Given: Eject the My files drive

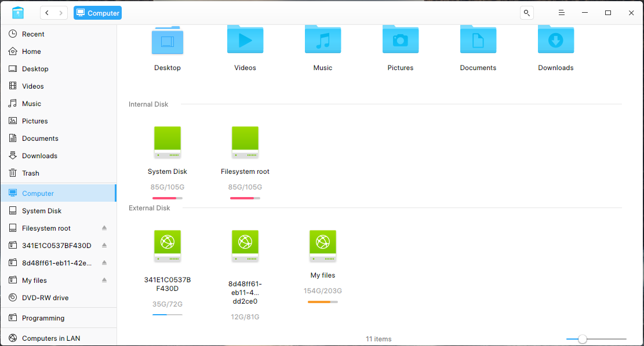Looking at the screenshot, I should click(104, 280).
